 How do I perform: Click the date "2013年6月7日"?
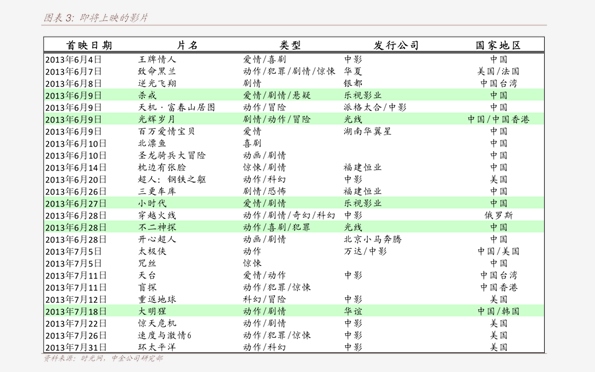click(74, 72)
